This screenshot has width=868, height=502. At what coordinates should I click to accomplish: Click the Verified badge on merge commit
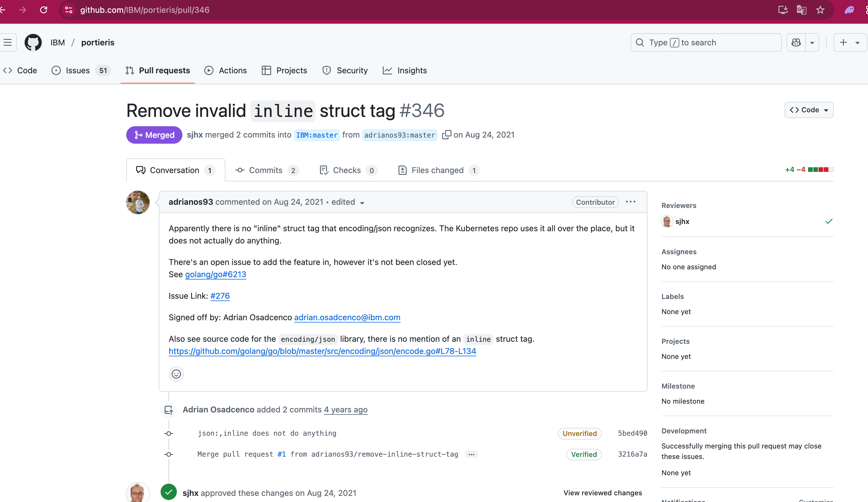pos(584,455)
